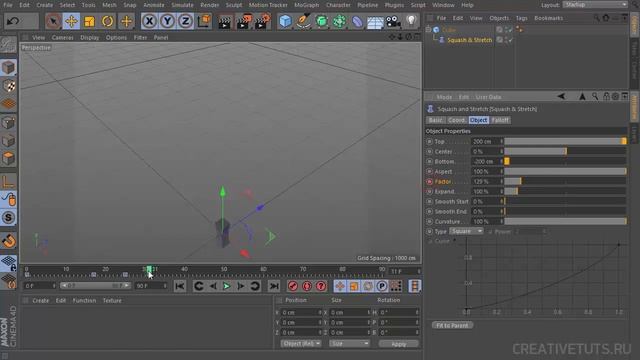The image size is (640, 360).
Task: Collapse the Cube hierarchy in Object Manager
Action: point(428,29)
